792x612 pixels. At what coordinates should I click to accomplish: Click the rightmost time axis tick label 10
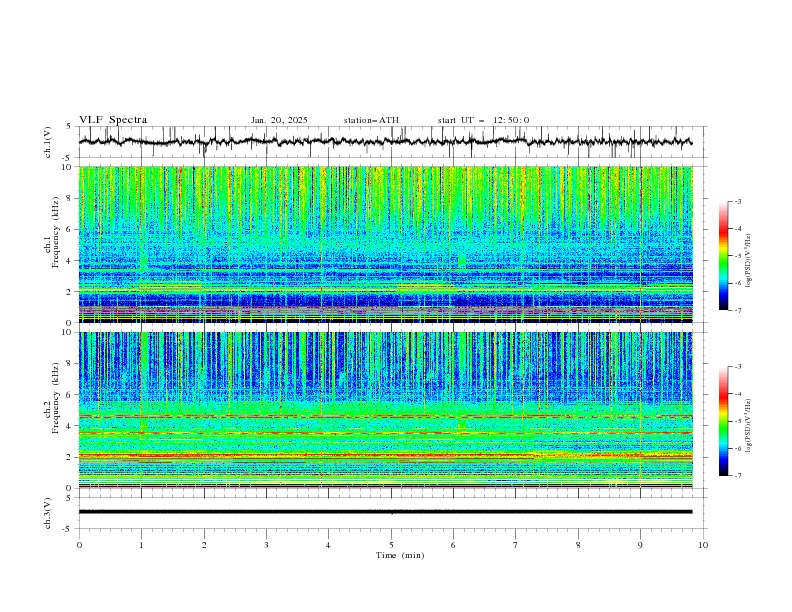coord(703,545)
